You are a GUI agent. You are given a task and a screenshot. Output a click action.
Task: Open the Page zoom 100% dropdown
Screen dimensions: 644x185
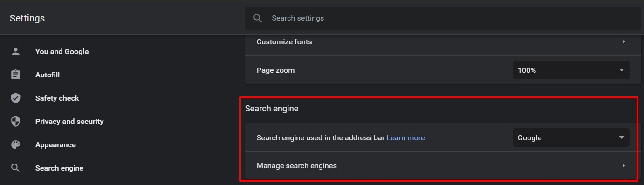click(x=571, y=70)
